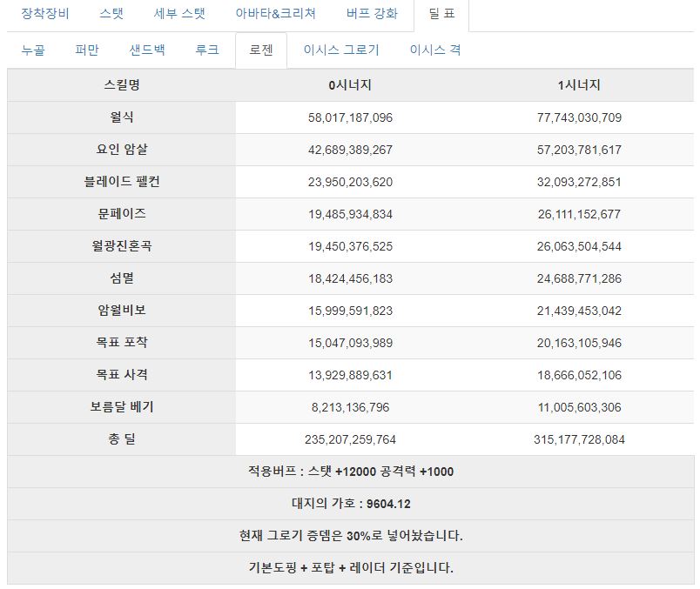Go to the 버프 강화 tab
700x589 pixels.
pos(372,14)
